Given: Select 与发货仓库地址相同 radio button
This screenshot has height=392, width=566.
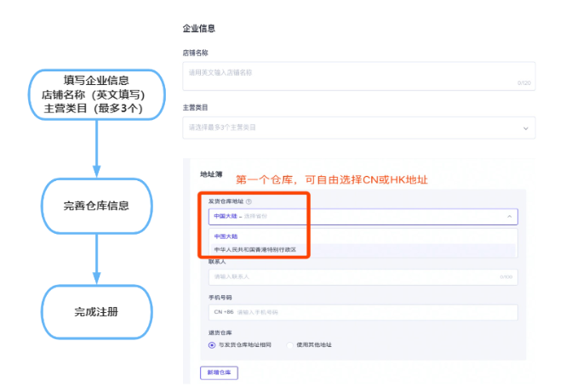Looking at the screenshot, I should click(212, 345).
